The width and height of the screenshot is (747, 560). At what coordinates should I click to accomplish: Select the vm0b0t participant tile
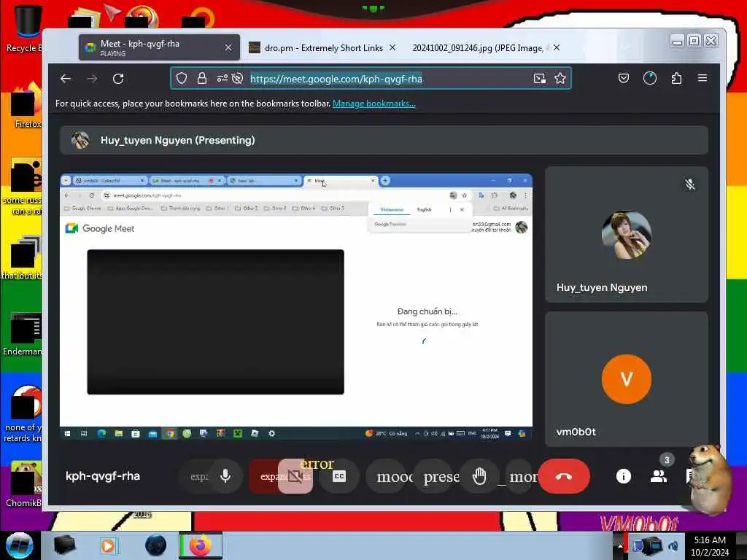pos(627,379)
